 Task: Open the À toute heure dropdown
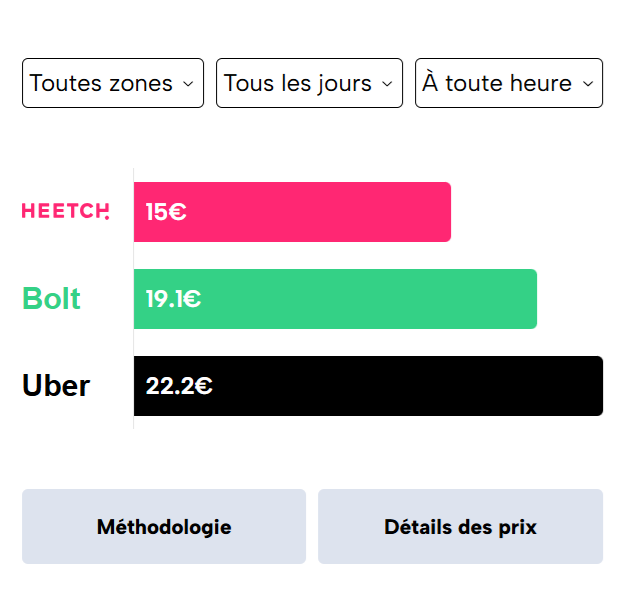pos(509,83)
